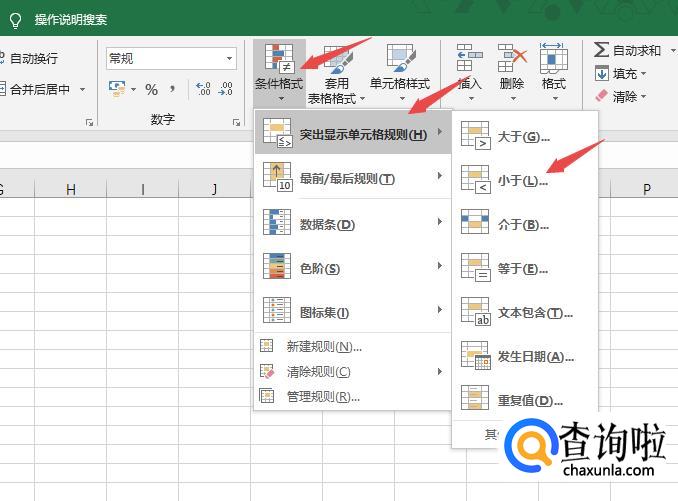Viewport: 678px width, 501px height.
Task: Select column H header
Action: 70,189
